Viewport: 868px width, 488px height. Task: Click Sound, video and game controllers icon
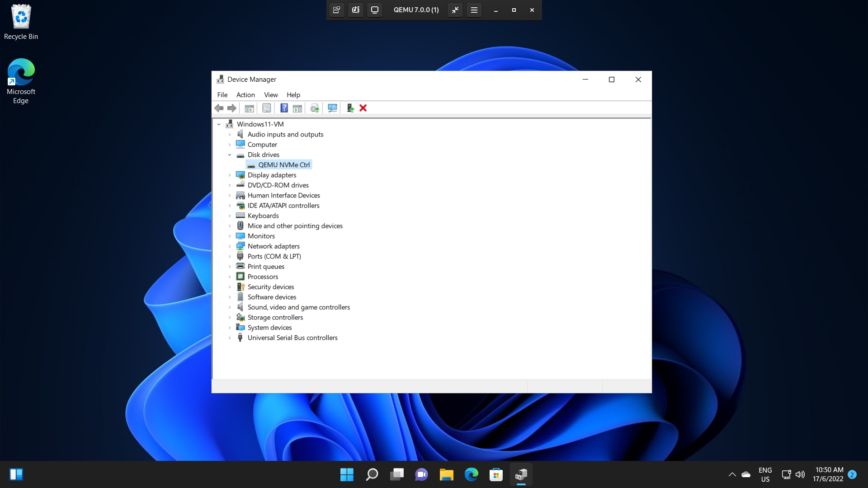[x=241, y=307]
